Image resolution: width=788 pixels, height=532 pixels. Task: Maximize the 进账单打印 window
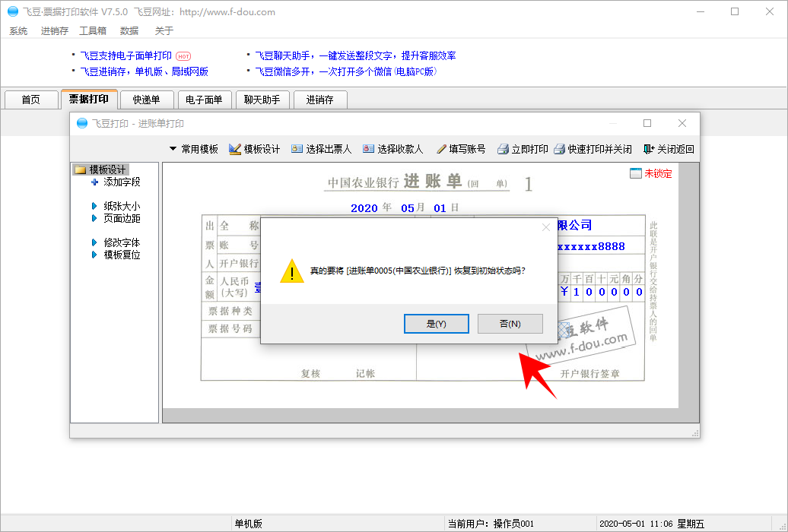pos(647,123)
